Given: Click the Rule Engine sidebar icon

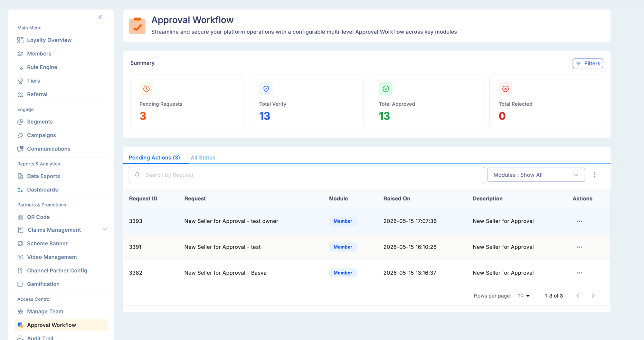Looking at the screenshot, I should pos(20,67).
